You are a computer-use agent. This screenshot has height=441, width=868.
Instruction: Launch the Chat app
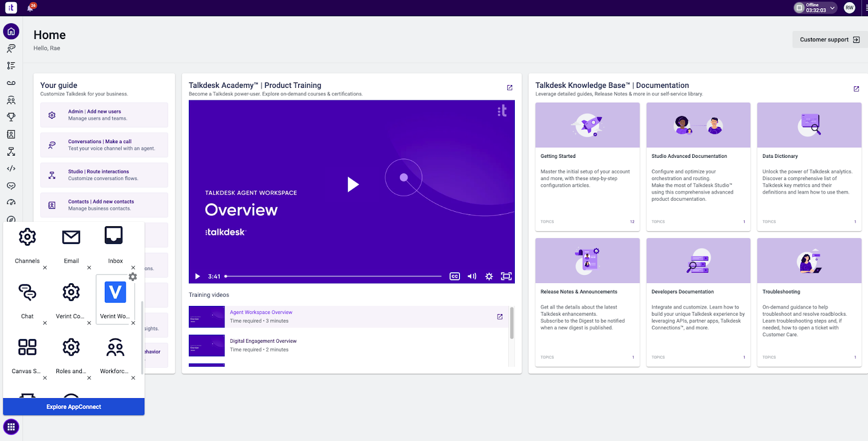(27, 301)
